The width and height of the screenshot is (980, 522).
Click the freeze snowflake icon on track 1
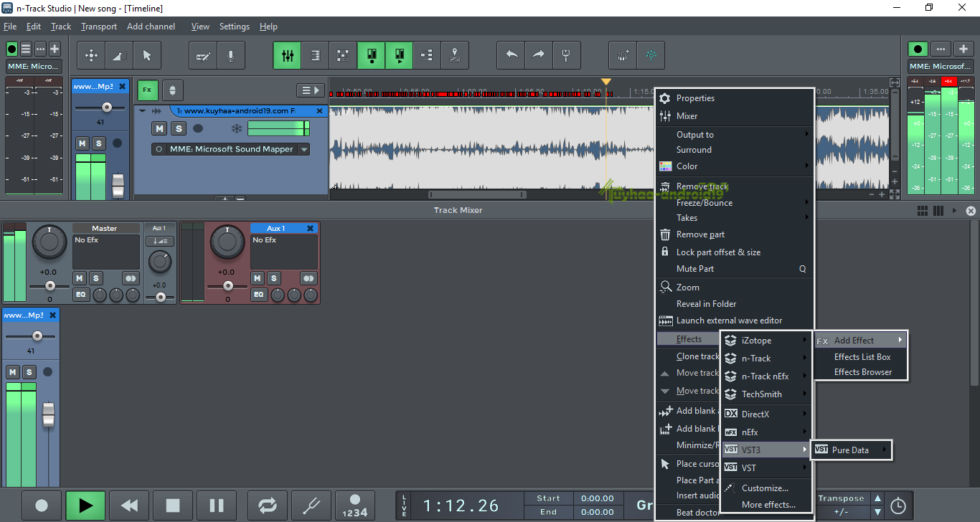[x=236, y=128]
